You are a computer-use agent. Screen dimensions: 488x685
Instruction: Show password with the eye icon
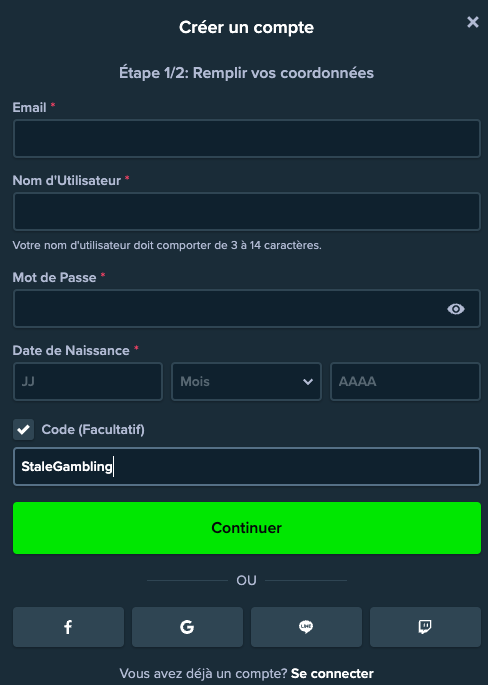coord(456,309)
